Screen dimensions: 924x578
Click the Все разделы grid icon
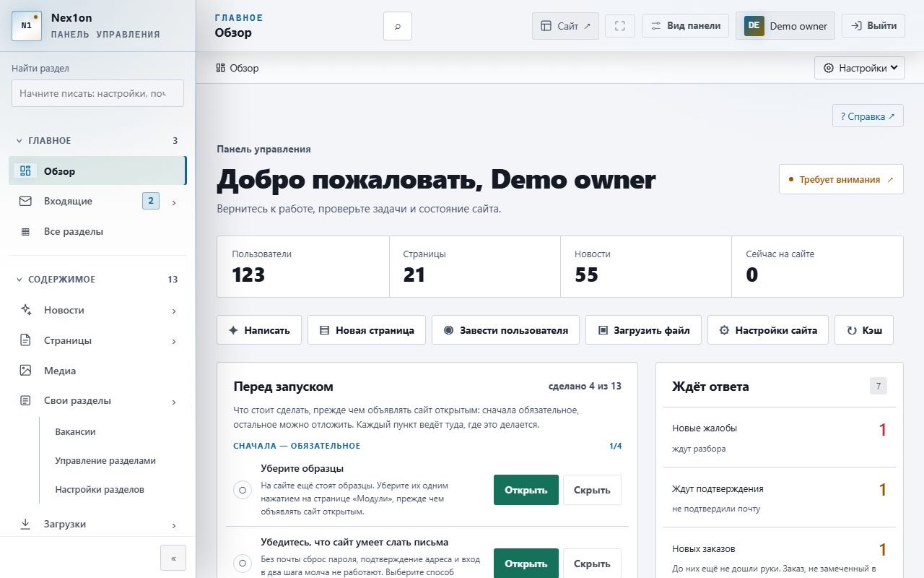pyautogui.click(x=26, y=232)
